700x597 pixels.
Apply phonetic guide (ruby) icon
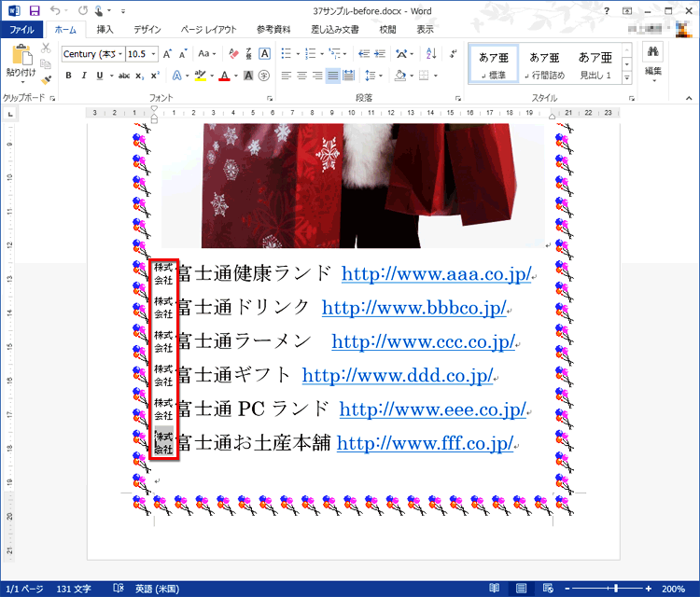pyautogui.click(x=248, y=54)
